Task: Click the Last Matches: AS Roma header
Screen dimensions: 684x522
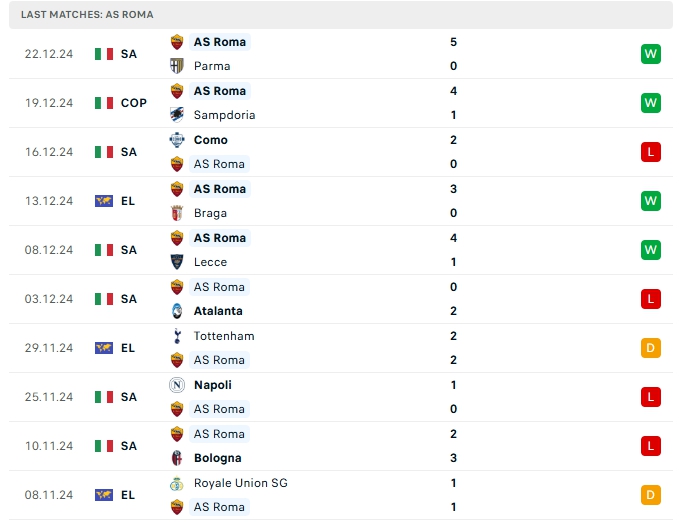Action: point(87,15)
